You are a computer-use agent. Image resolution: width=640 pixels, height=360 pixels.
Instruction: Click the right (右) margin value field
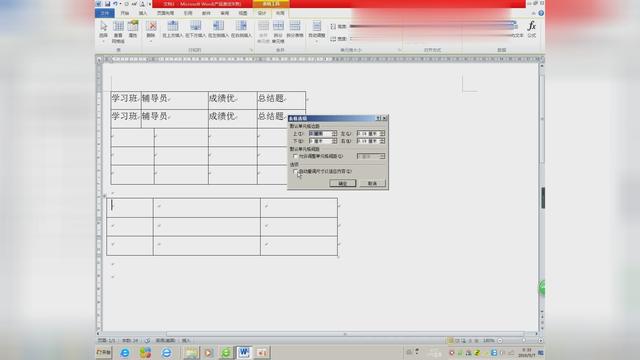368,141
